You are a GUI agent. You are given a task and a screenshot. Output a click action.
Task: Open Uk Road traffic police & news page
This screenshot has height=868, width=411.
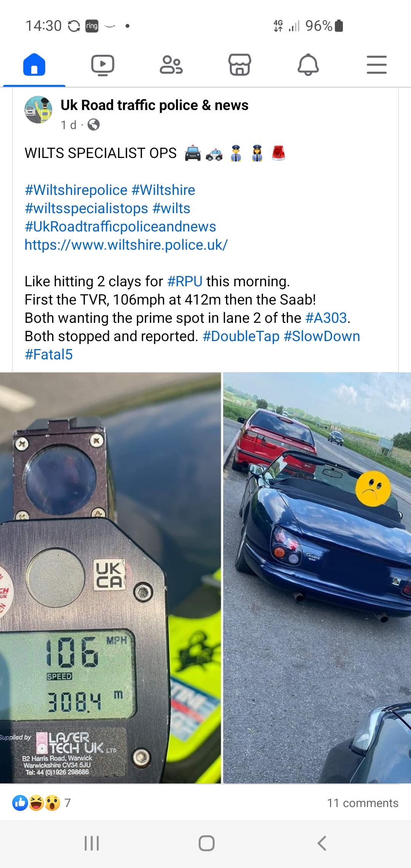point(155,105)
